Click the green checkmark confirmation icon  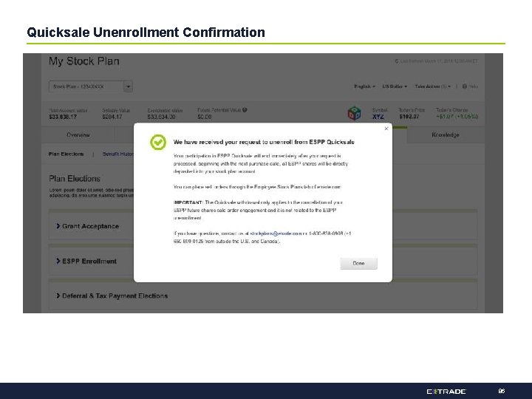click(158, 143)
